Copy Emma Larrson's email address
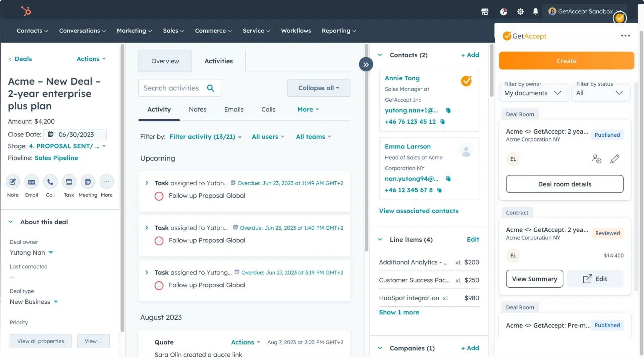This screenshot has height=362, width=644. [x=448, y=179]
